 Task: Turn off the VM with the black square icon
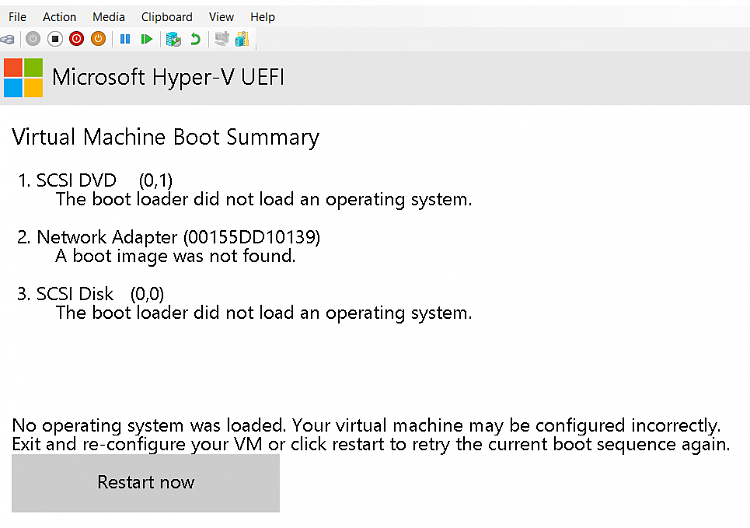(x=55, y=39)
